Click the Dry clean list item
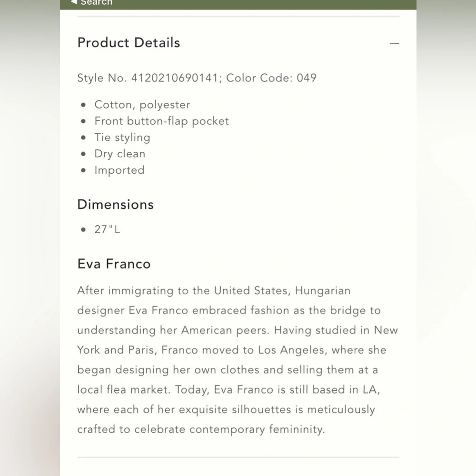Viewport: 476px width, 476px height. (x=119, y=154)
